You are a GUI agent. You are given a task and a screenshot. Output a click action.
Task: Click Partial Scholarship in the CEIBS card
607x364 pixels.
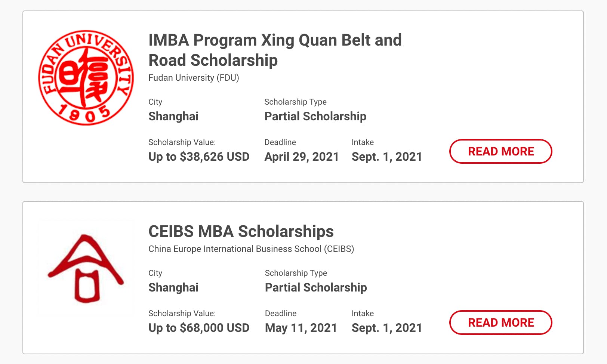(316, 287)
